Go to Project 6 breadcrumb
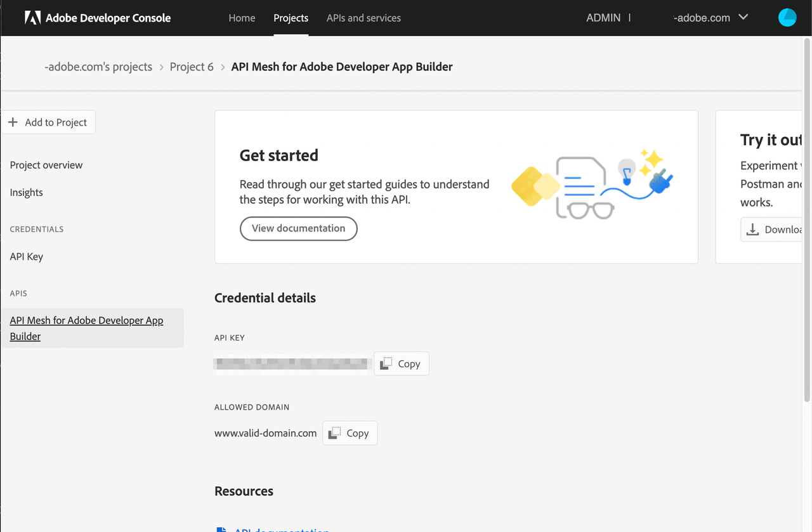This screenshot has width=812, height=532. tap(192, 67)
